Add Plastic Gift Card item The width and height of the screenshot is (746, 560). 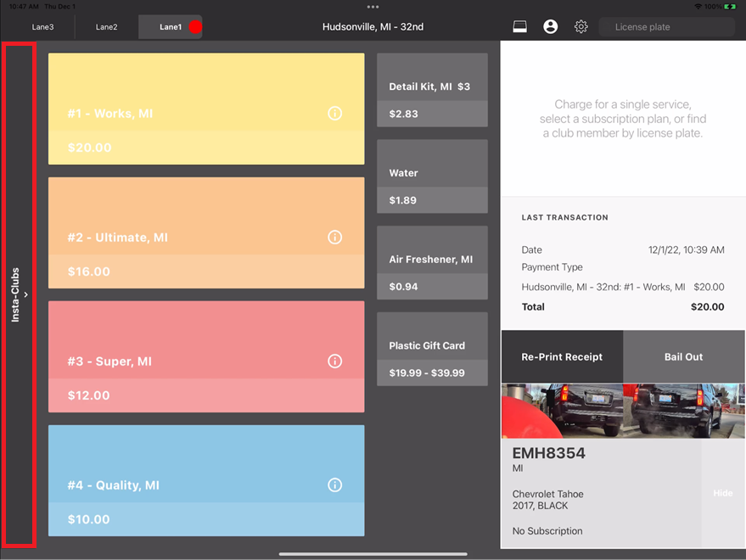(x=432, y=350)
